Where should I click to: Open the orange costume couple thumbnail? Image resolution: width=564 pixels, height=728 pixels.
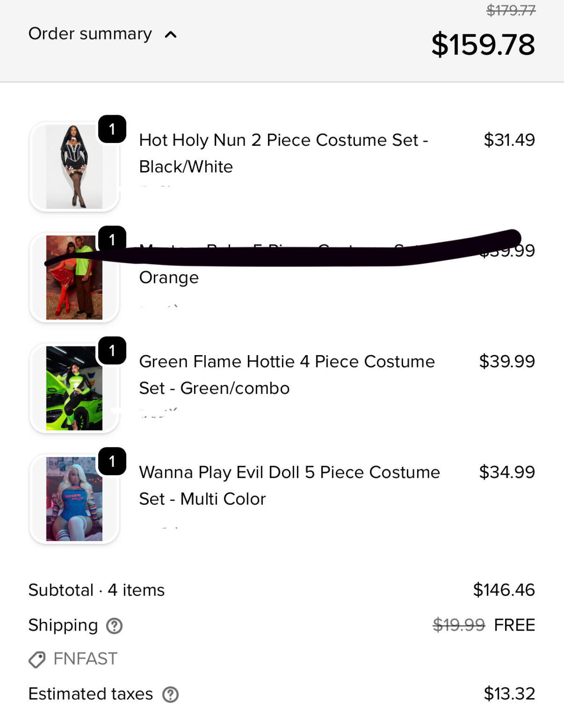[x=74, y=278]
